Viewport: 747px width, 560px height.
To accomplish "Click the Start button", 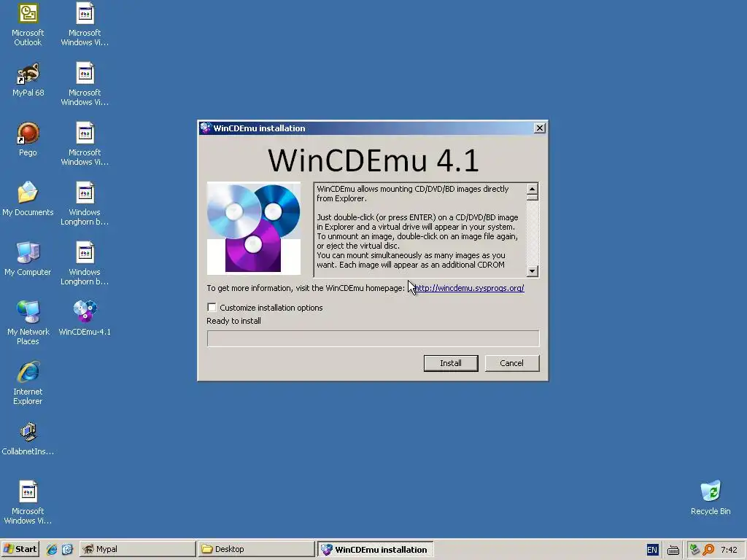I will tap(20, 549).
